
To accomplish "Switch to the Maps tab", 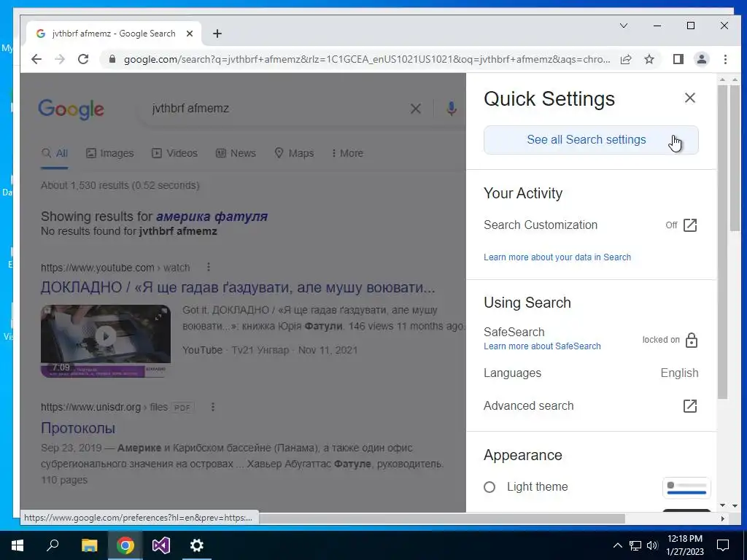I will 294,153.
